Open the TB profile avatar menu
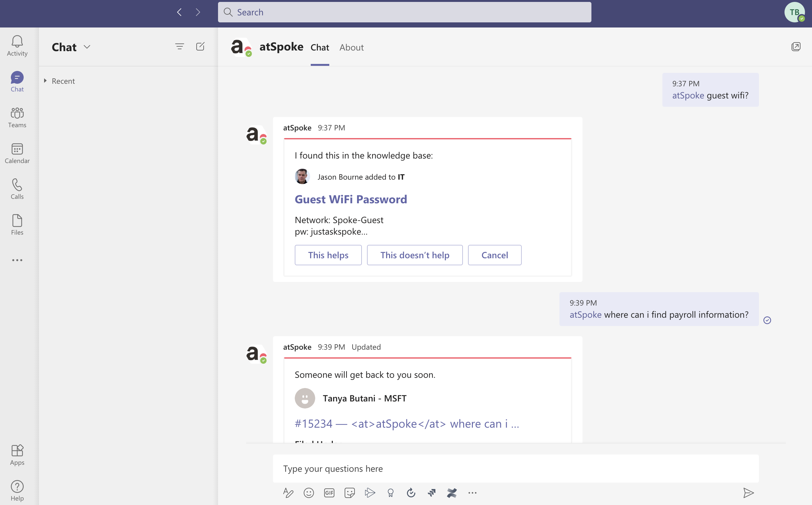 point(794,12)
